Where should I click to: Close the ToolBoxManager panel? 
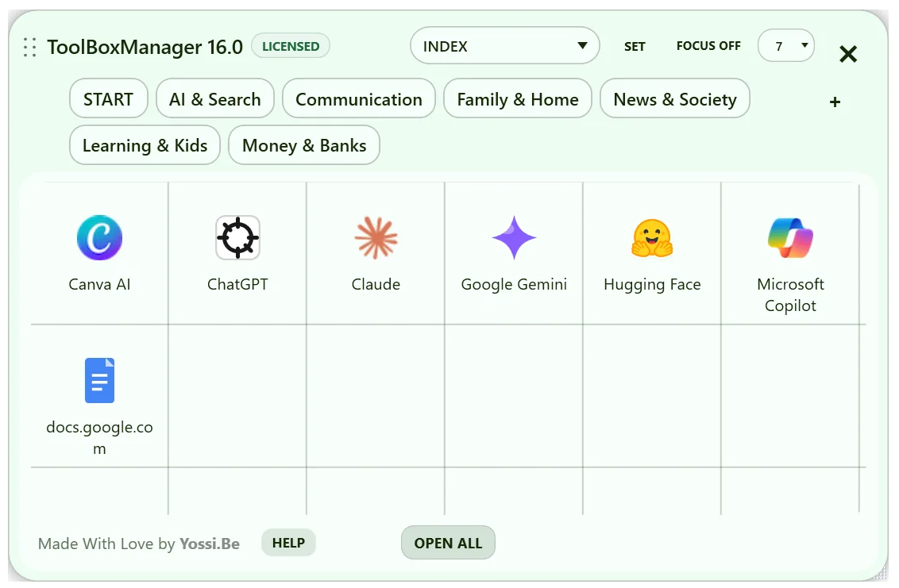tap(848, 55)
